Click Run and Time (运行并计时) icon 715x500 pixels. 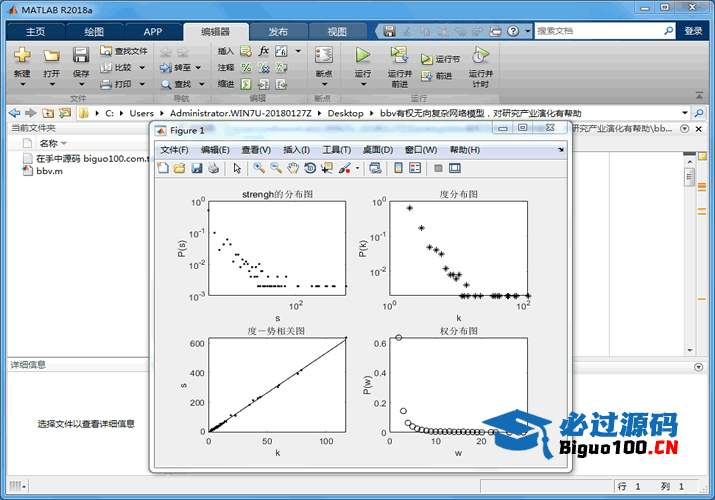pyautogui.click(x=480, y=55)
